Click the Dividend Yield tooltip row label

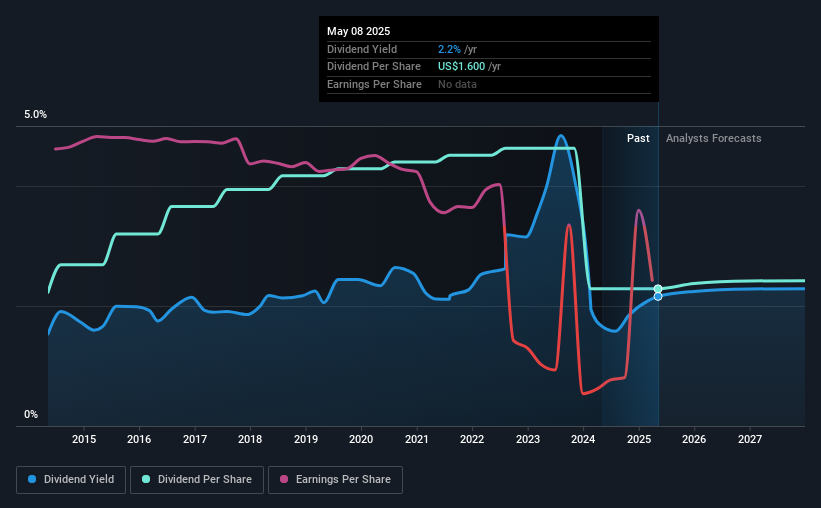point(362,49)
